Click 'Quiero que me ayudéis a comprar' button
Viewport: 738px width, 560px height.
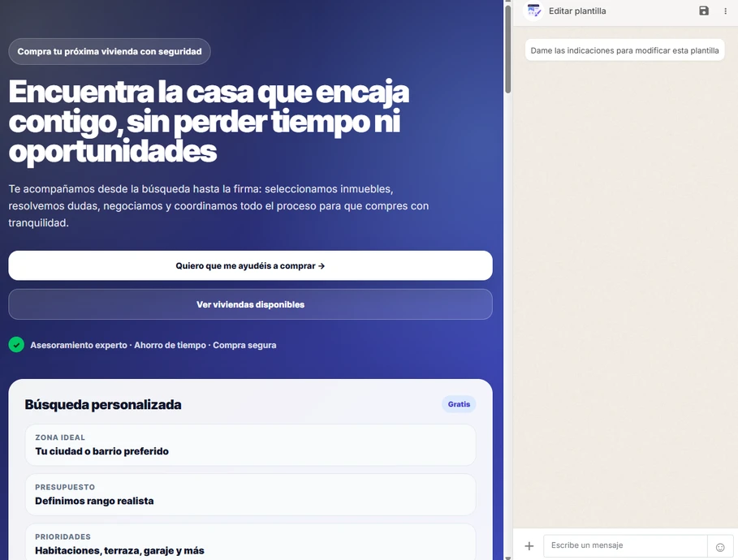pyautogui.click(x=250, y=266)
